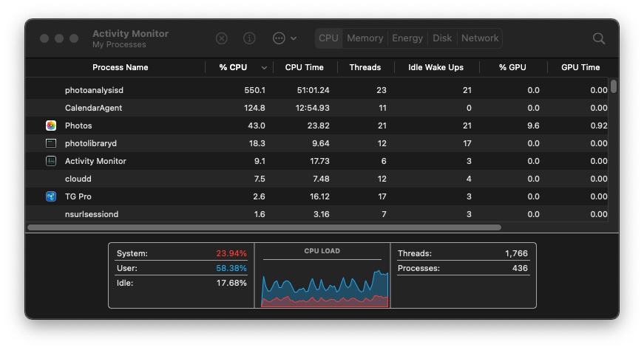644x350 pixels.
Task: Select the Activity Monitor app icon
Action: [51, 161]
